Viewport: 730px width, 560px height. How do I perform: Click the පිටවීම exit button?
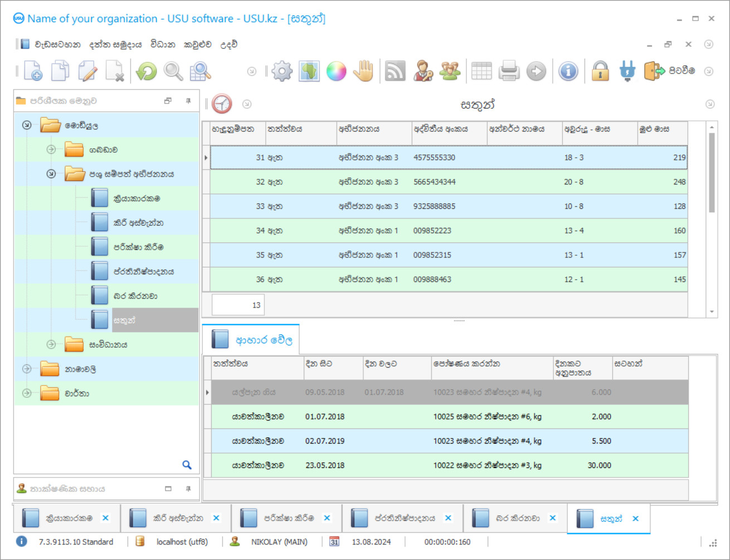[x=670, y=71]
